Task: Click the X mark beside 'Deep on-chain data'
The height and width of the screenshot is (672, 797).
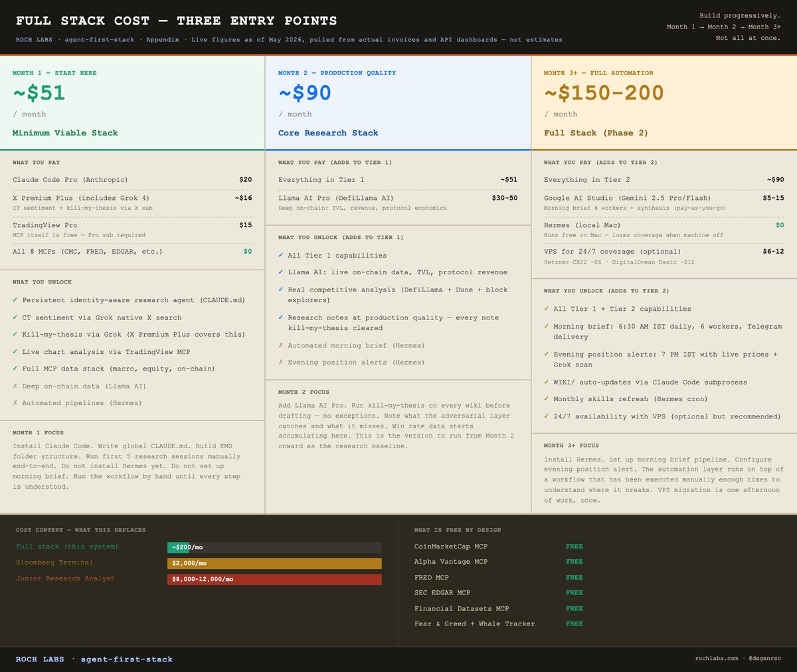Action: (15, 386)
